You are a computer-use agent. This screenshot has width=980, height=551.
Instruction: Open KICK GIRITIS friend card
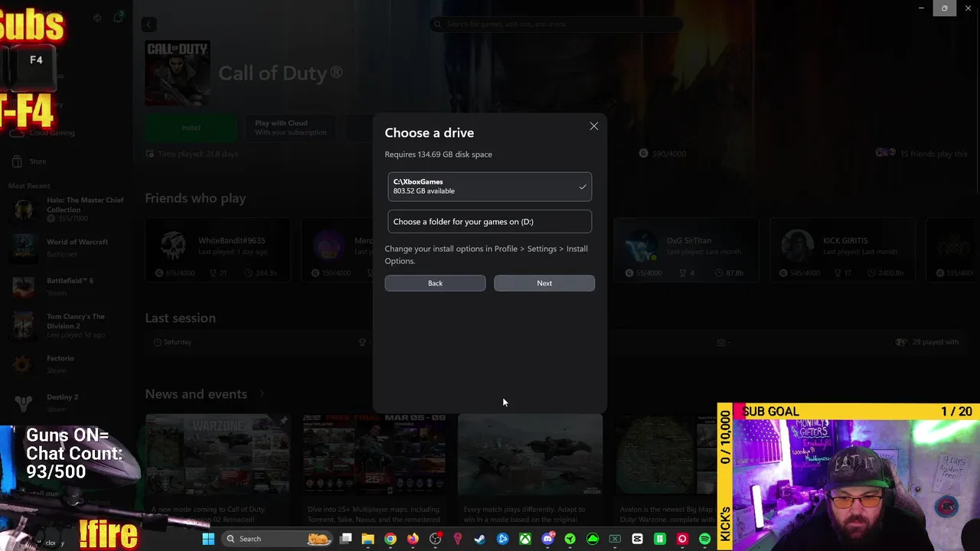[x=842, y=250]
